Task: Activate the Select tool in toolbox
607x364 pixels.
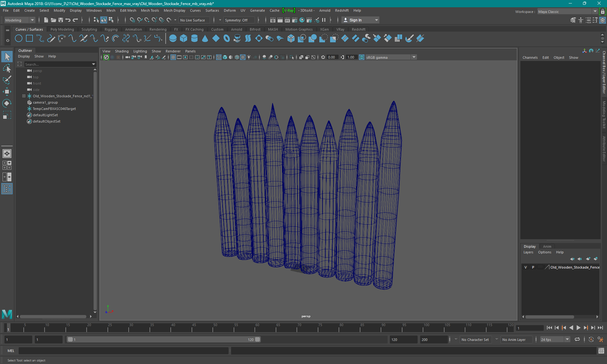Action: pyautogui.click(x=7, y=57)
